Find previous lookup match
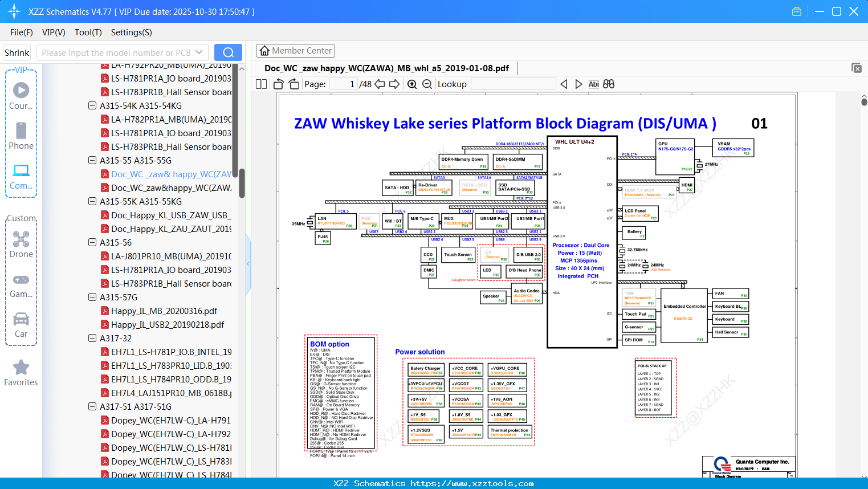This screenshot has height=489, width=868. [564, 84]
